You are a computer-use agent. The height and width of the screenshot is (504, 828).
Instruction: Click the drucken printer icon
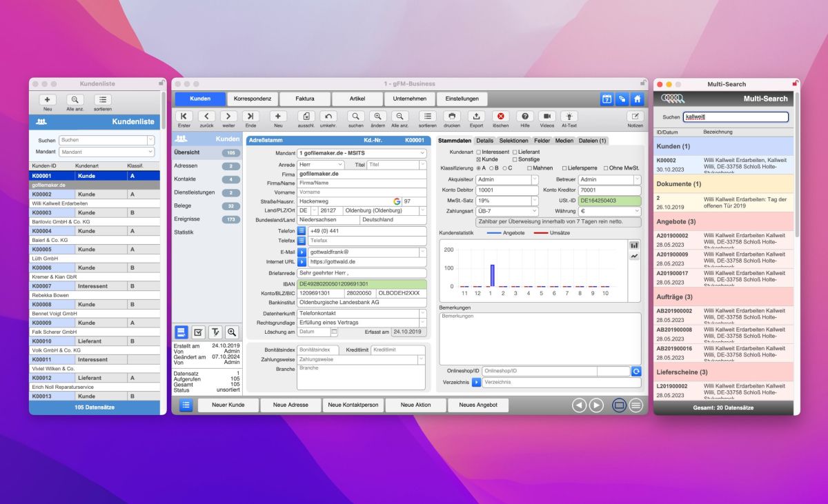pos(452,117)
